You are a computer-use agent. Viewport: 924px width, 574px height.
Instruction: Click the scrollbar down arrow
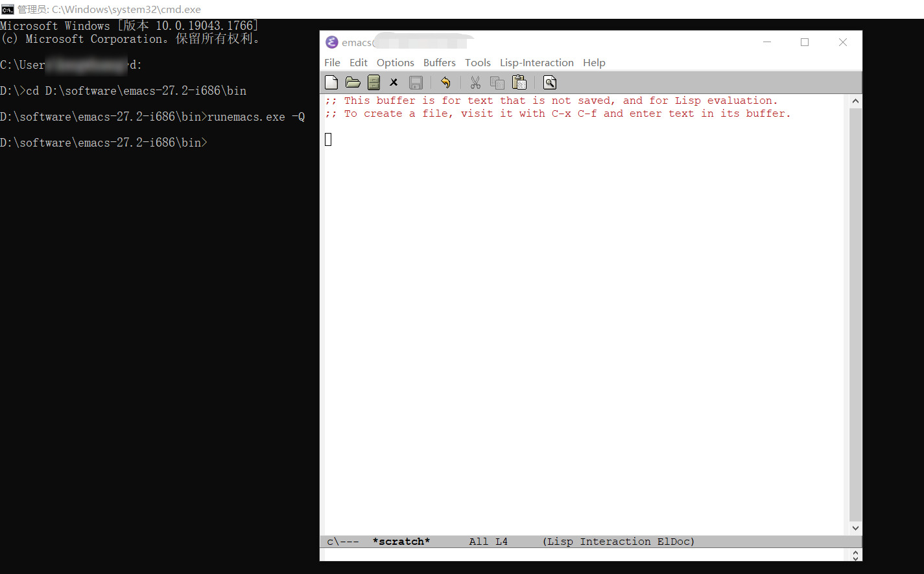coord(855,527)
